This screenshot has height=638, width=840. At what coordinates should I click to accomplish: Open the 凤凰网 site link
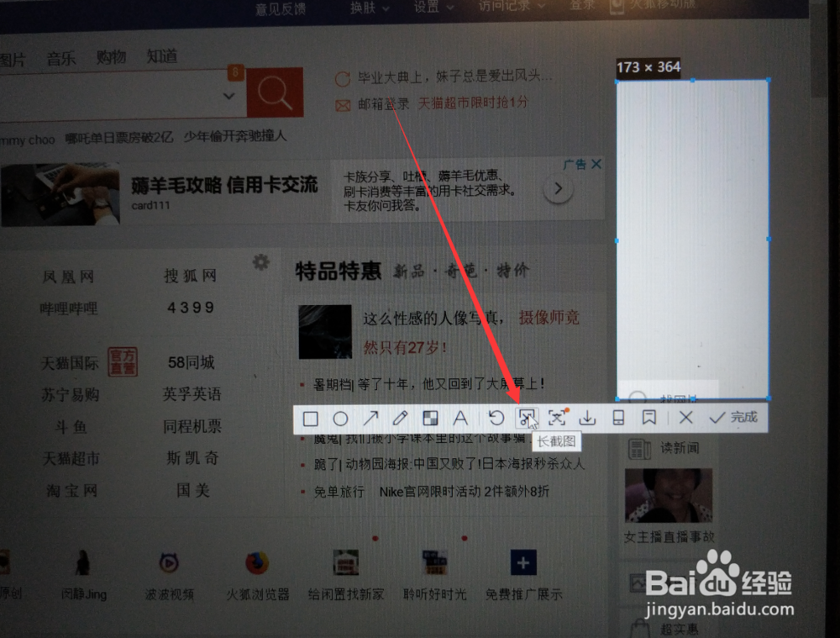(68, 277)
